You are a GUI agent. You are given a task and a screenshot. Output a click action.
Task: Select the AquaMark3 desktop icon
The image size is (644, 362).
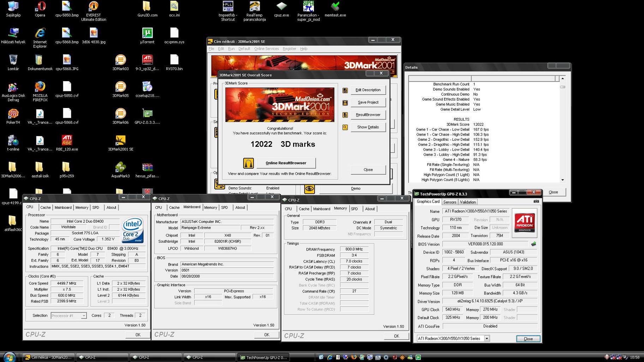(x=120, y=170)
